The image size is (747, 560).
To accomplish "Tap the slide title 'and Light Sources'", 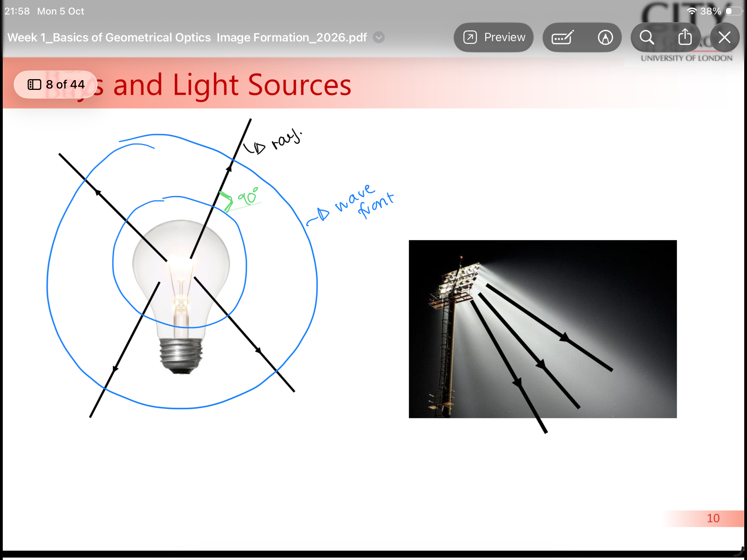I will [x=232, y=85].
